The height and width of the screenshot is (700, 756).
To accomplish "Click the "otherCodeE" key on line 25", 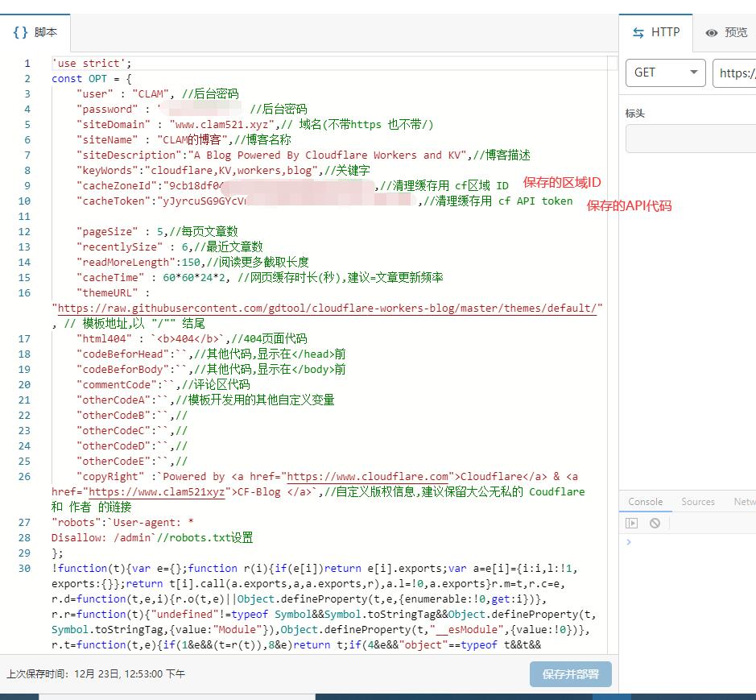I will (114, 462).
